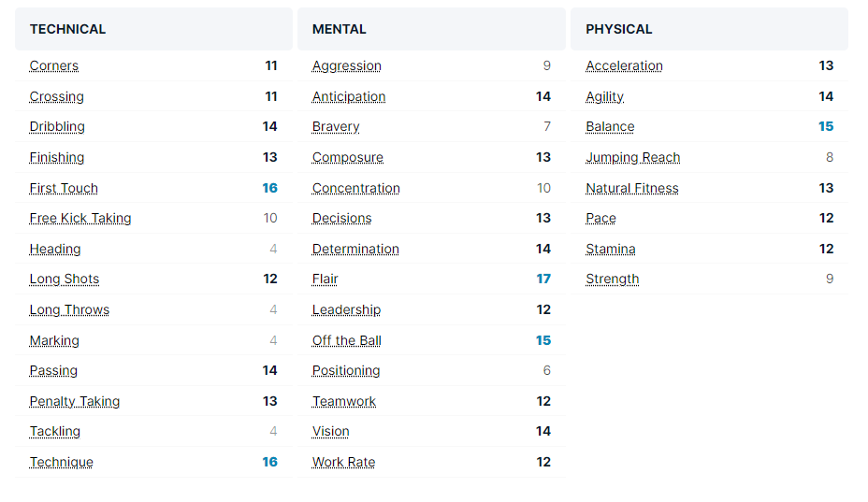Screen dimensions: 868x502
Task: Select the Aggression attribute link
Action: pyautogui.click(x=347, y=66)
